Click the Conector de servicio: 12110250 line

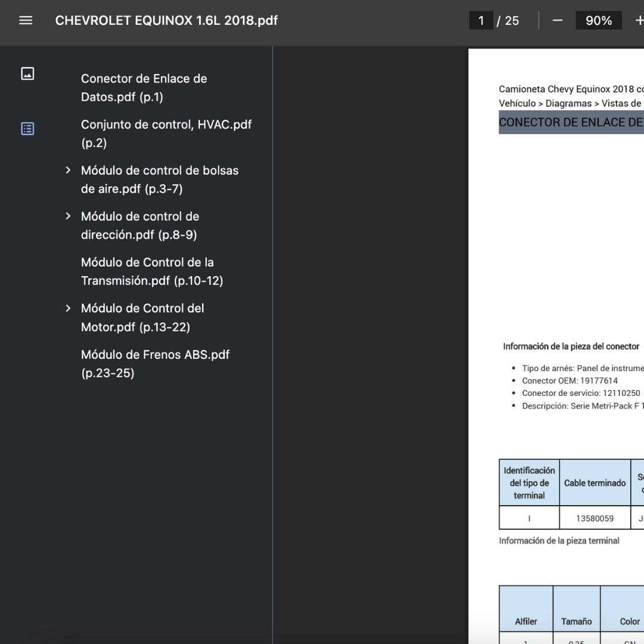pyautogui.click(x=581, y=393)
